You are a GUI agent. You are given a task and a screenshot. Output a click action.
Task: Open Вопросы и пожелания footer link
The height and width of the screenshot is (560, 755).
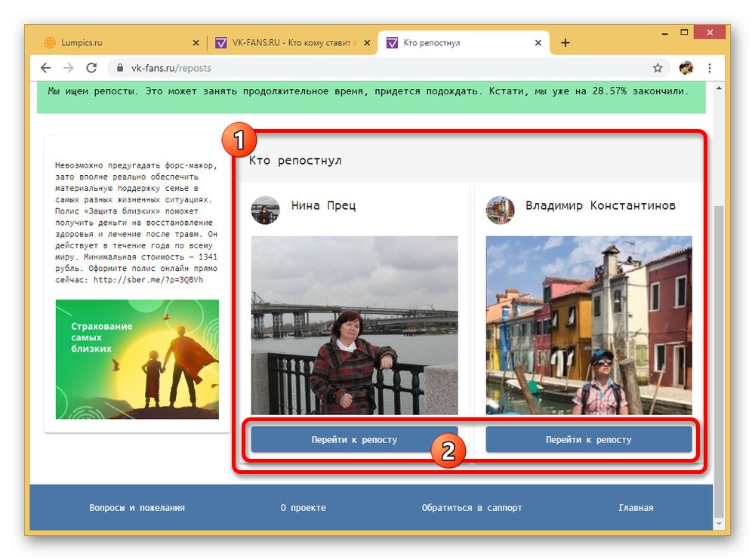137,507
